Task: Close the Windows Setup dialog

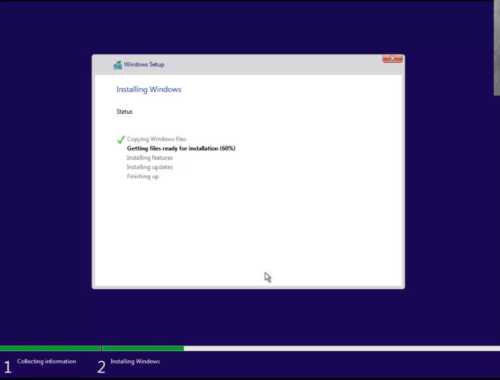Action: point(392,59)
